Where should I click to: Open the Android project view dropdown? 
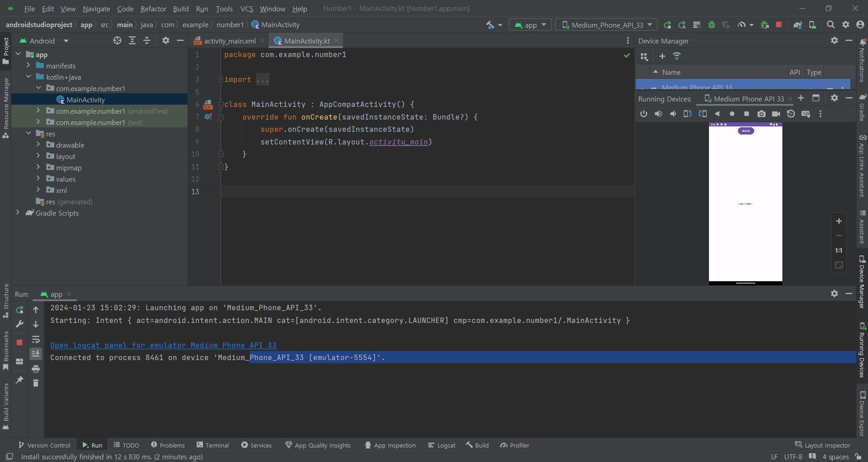44,41
